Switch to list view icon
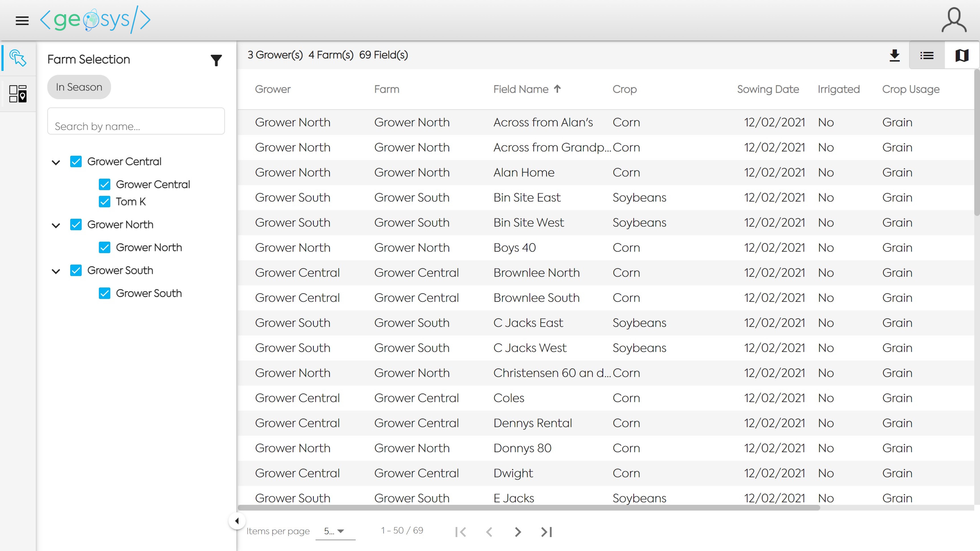Viewport: 980px width, 551px height. point(927,55)
